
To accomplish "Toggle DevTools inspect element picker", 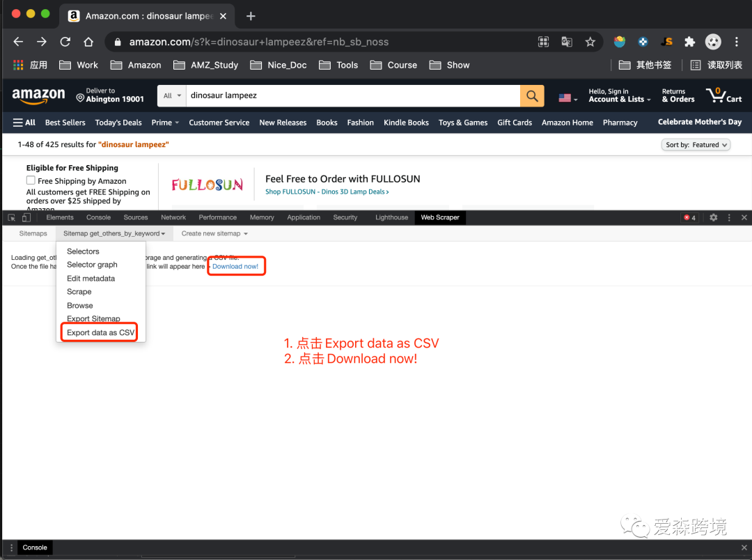I will pos(12,217).
